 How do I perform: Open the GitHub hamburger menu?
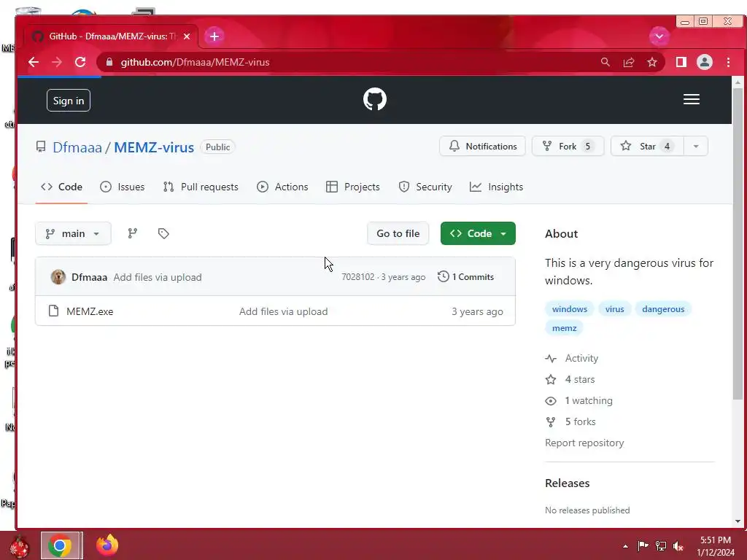click(692, 99)
